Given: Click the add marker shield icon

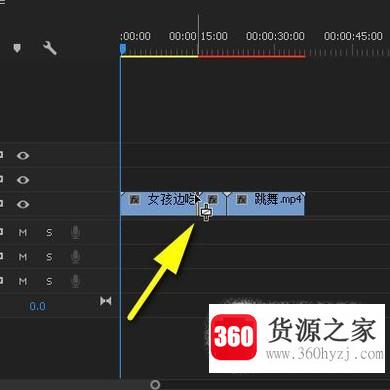Looking at the screenshot, I should point(17,48).
